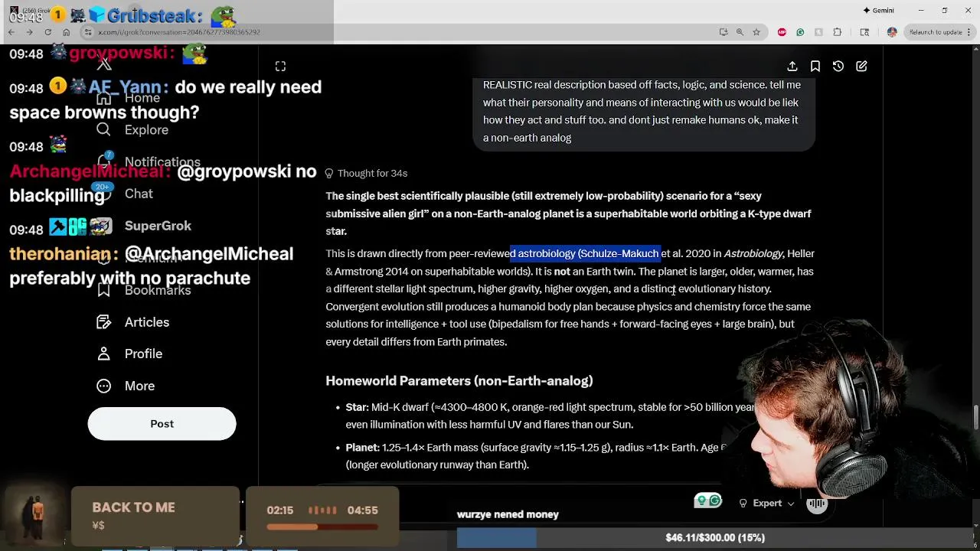980x551 pixels.
Task: Open the Expert model dropdown
Action: coord(766,504)
